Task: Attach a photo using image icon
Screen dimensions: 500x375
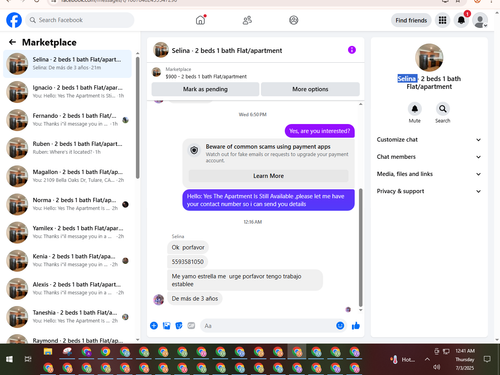Action: point(166,326)
